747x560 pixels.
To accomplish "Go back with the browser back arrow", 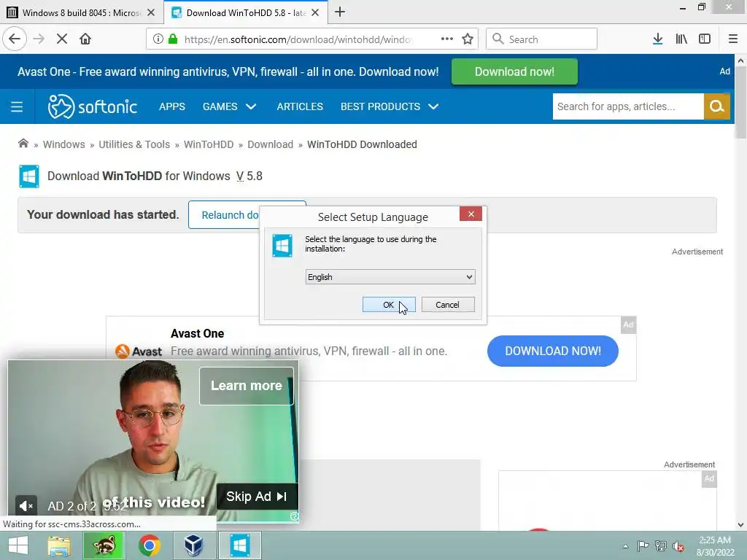I will (x=15, y=39).
